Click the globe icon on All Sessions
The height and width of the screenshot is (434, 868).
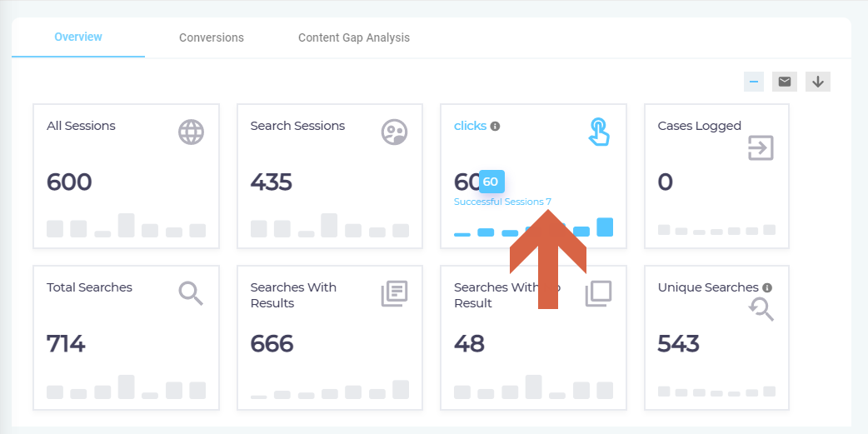(x=191, y=132)
